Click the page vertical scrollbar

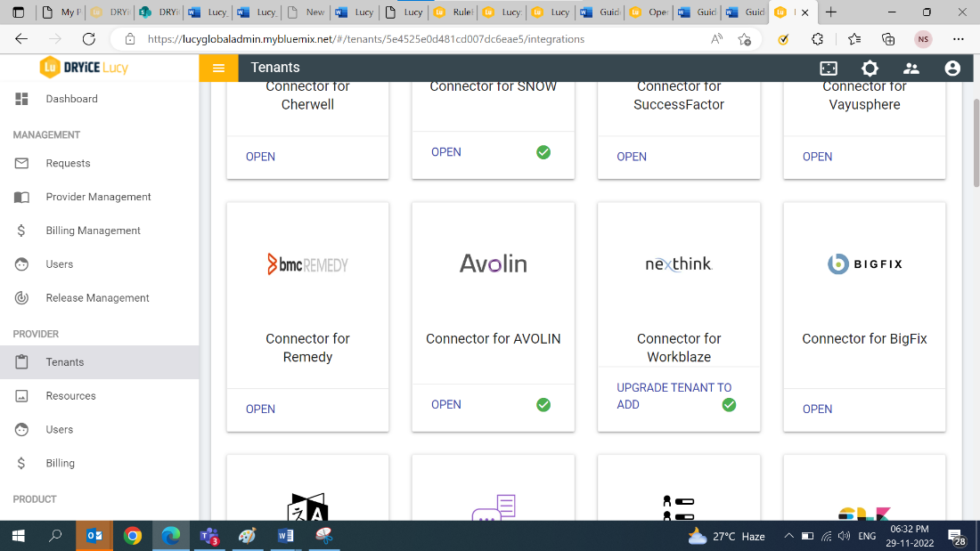point(976,142)
